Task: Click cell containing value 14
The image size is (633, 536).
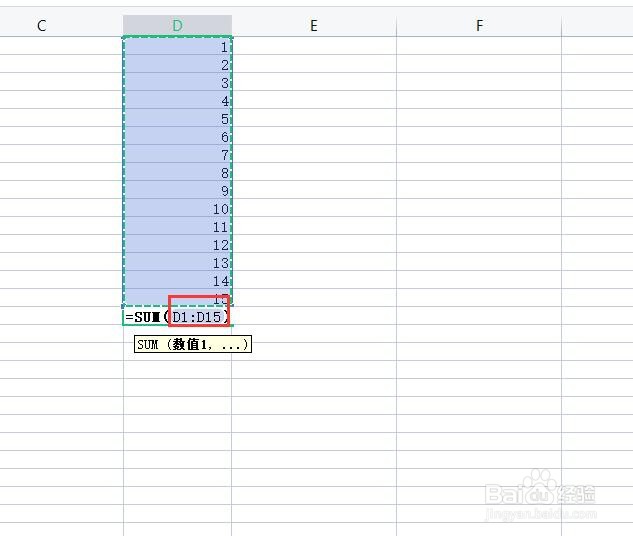Action: point(177,280)
